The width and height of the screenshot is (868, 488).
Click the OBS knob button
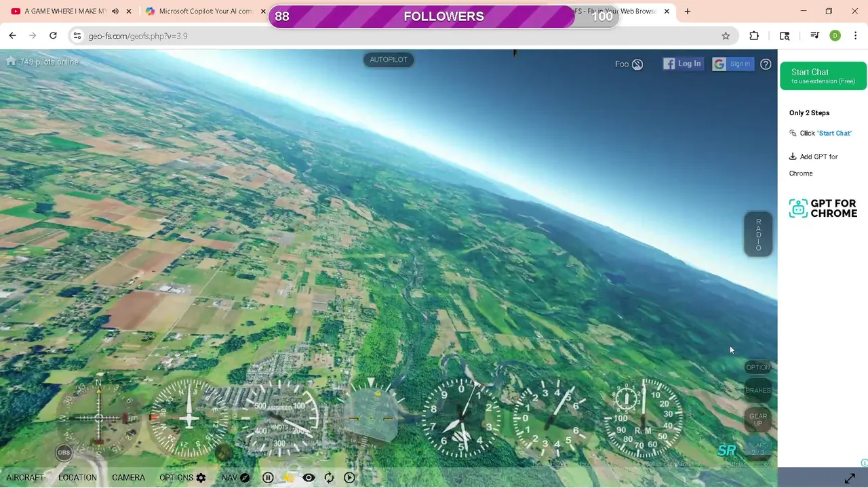[64, 452]
